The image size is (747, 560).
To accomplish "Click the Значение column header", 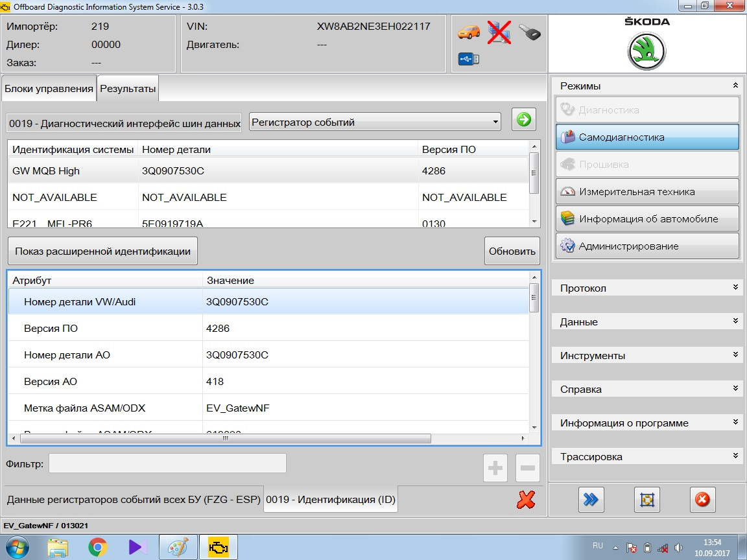I will tap(366, 281).
